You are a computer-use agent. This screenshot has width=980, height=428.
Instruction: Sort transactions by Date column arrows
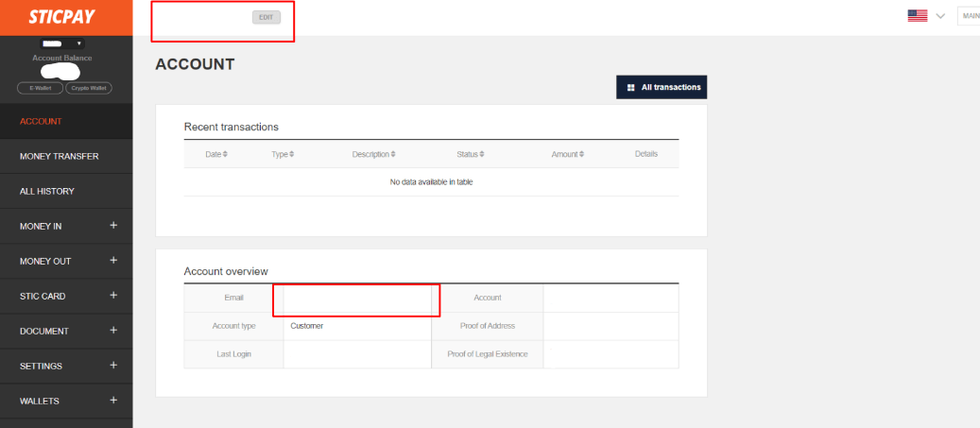pos(225,154)
